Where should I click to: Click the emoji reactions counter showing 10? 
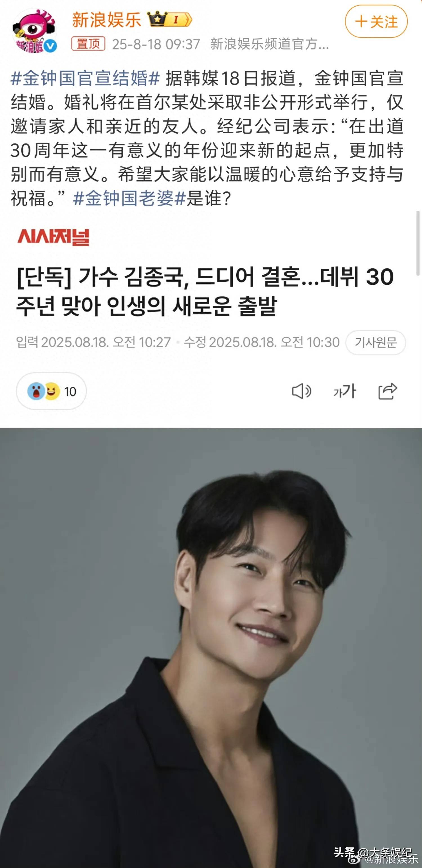pyautogui.click(x=51, y=391)
